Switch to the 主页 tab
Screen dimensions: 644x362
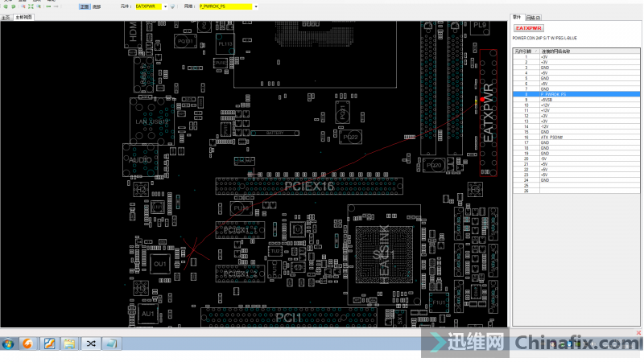pyautogui.click(x=6, y=18)
